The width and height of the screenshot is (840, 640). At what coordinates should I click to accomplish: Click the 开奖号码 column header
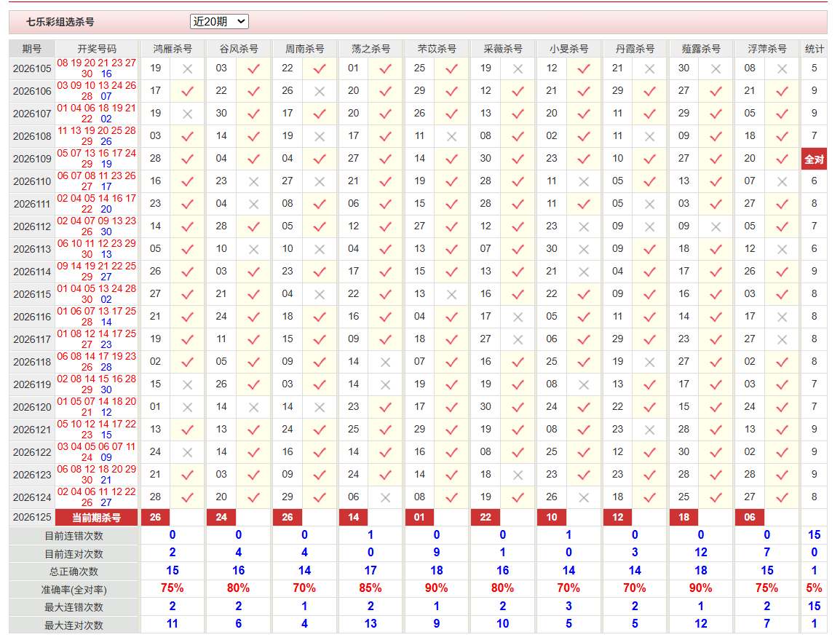[x=97, y=49]
